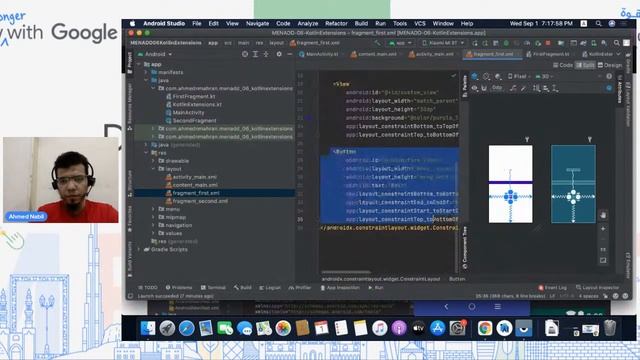Image resolution: width=640 pixels, height=360 pixels.
Task: Click Search Everywhere magnifier icon in toolbar
Action: click(x=616, y=42)
